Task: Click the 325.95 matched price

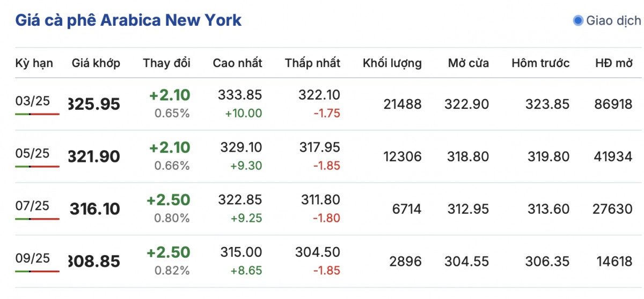Action: pos(95,104)
